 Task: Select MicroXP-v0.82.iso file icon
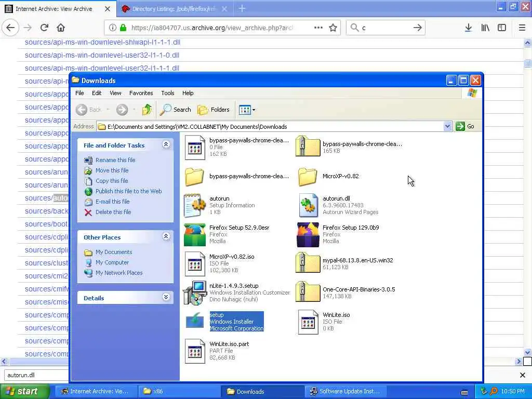pyautogui.click(x=195, y=263)
